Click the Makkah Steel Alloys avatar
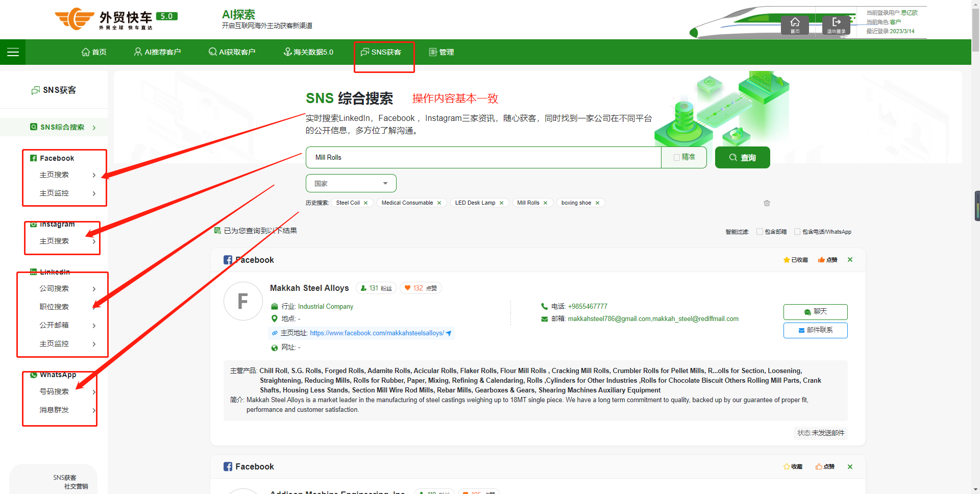 (x=243, y=301)
